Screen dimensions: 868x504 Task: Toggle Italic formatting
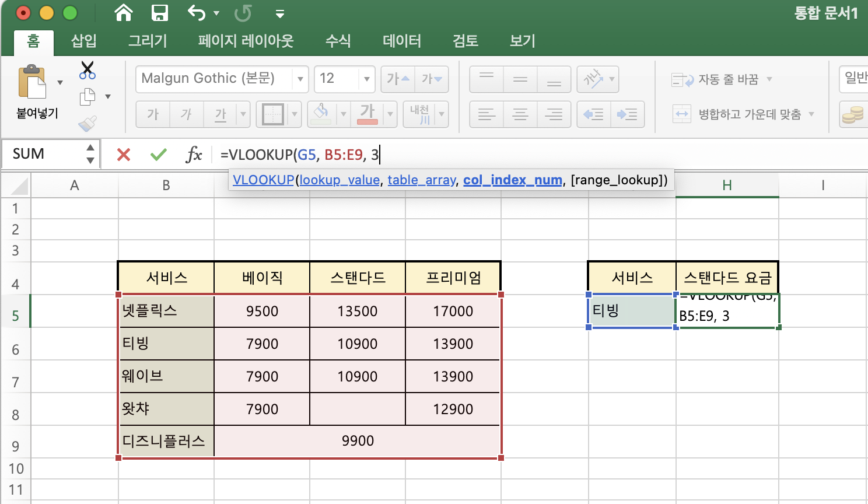coord(187,114)
